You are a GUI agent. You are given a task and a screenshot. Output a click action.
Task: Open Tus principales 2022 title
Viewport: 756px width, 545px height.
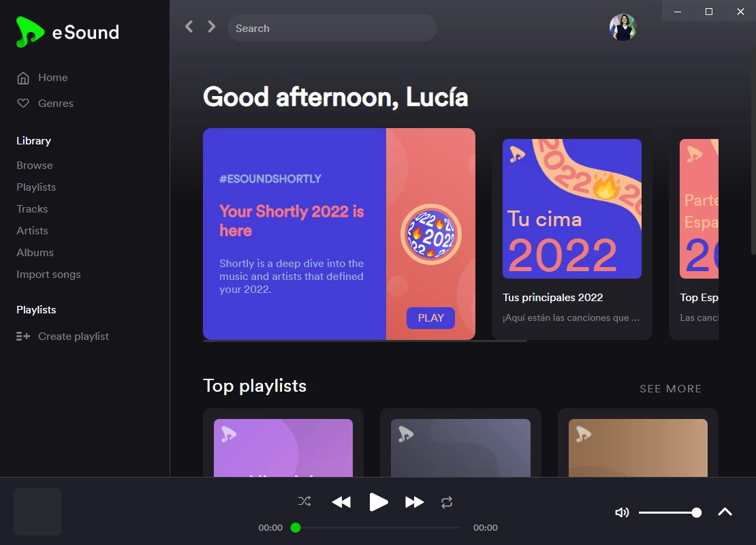(x=552, y=298)
